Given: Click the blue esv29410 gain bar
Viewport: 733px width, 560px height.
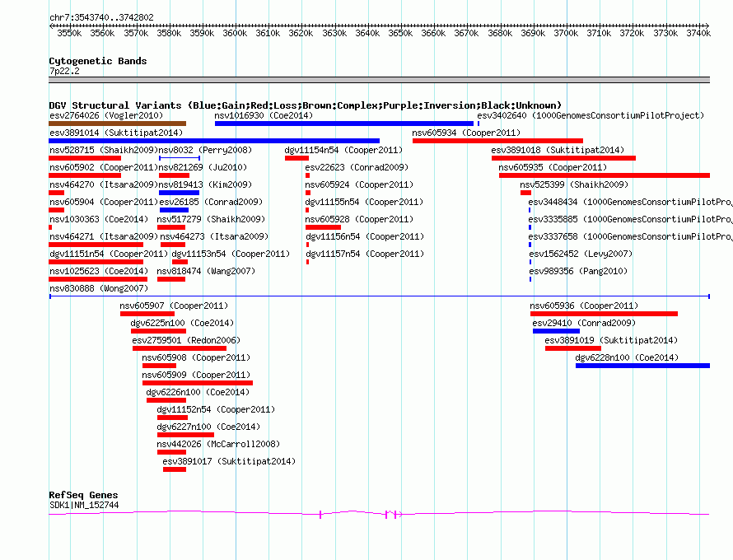Looking at the screenshot, I should tap(556, 331).
